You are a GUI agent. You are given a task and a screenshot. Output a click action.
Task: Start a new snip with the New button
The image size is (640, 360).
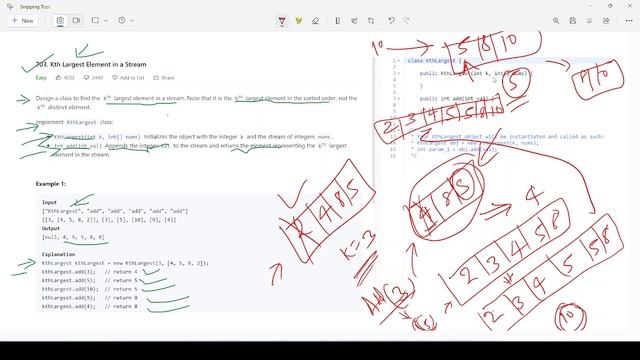[22, 20]
